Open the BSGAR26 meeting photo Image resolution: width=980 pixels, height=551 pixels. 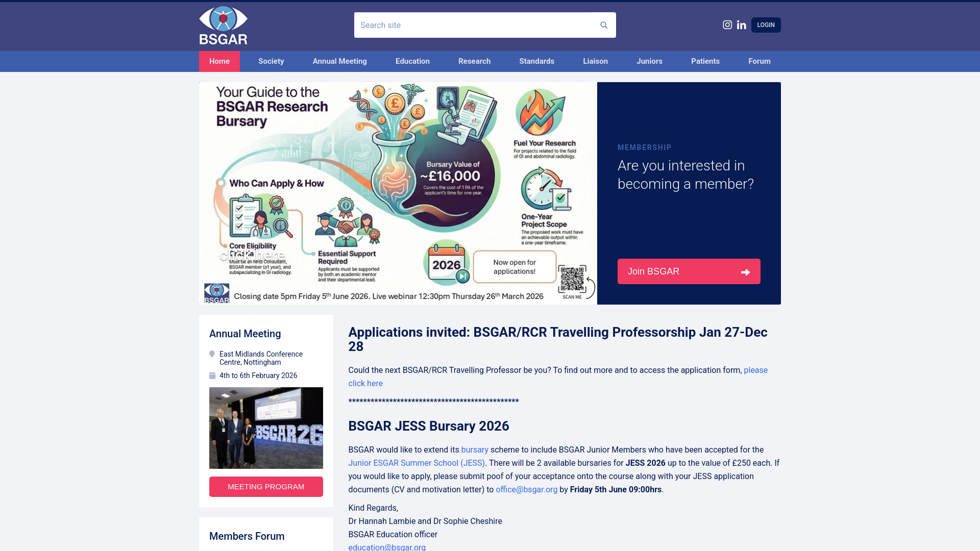(x=266, y=428)
